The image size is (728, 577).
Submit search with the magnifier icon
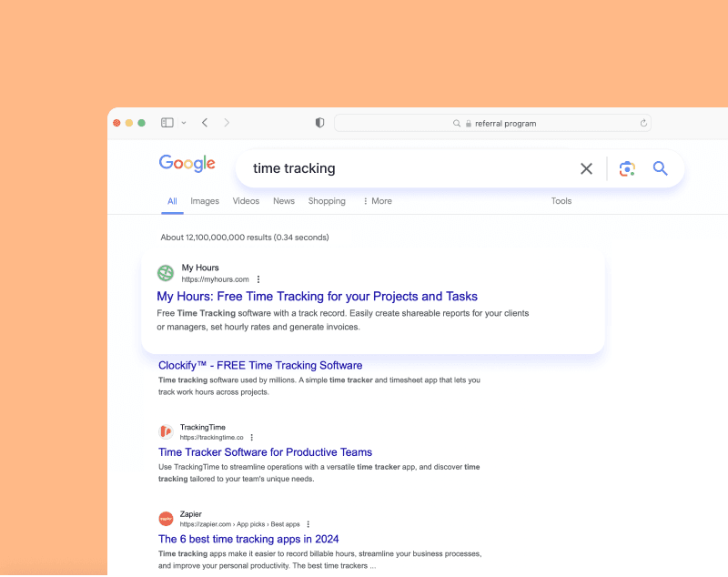(661, 168)
